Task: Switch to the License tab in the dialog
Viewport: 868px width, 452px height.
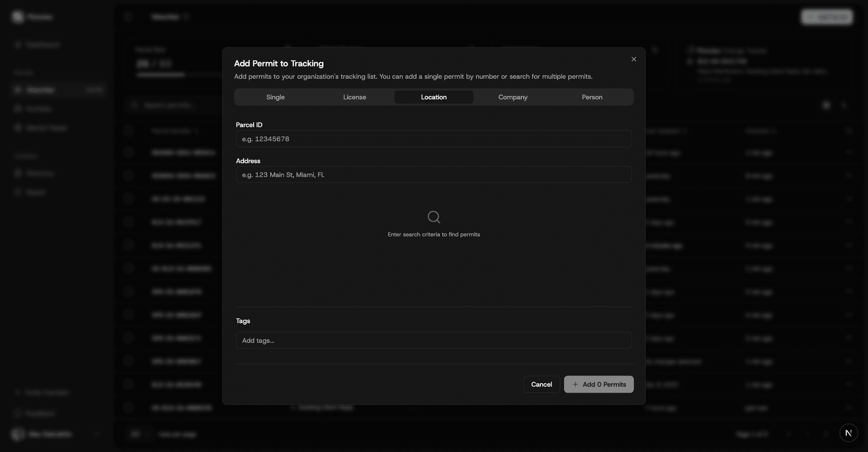Action: click(x=354, y=97)
